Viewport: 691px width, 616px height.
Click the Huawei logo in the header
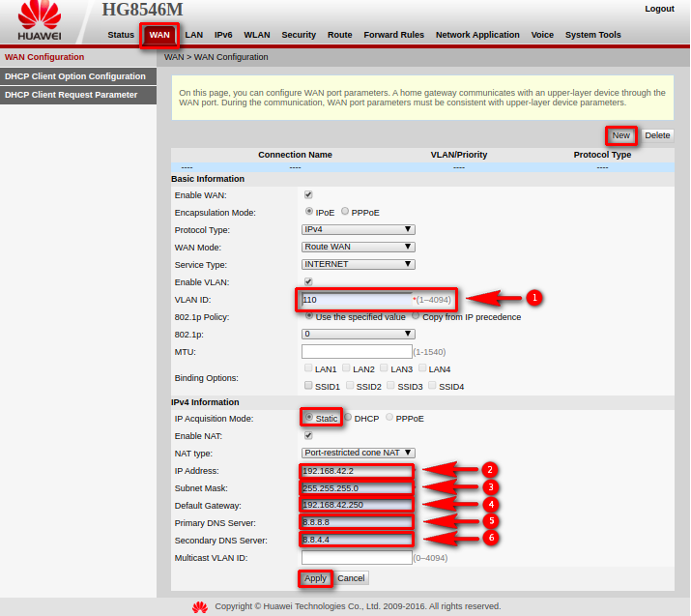[39, 21]
